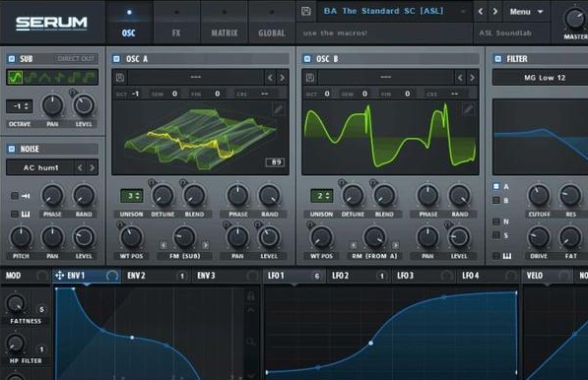Image resolution: width=588 pixels, height=380 pixels.
Task: Toggle filter routing for A
Action: pos(496,186)
